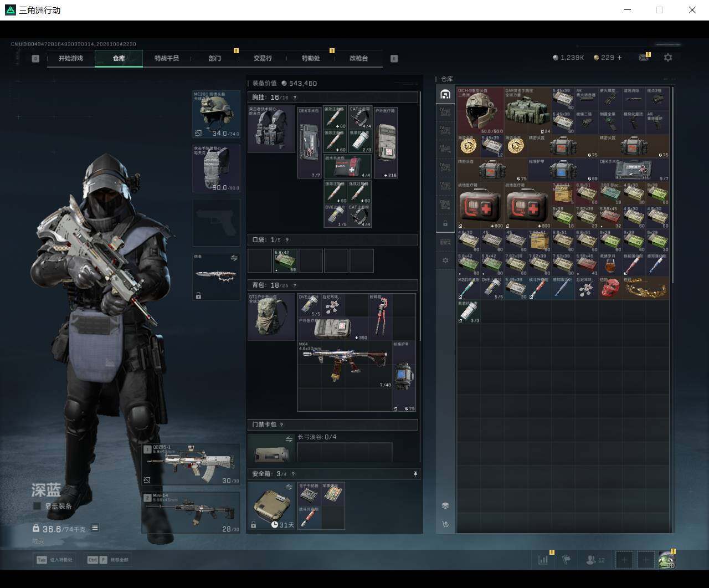Open the 交易行 tab
Viewport: 709px width, 588px height.
pyautogui.click(x=263, y=58)
